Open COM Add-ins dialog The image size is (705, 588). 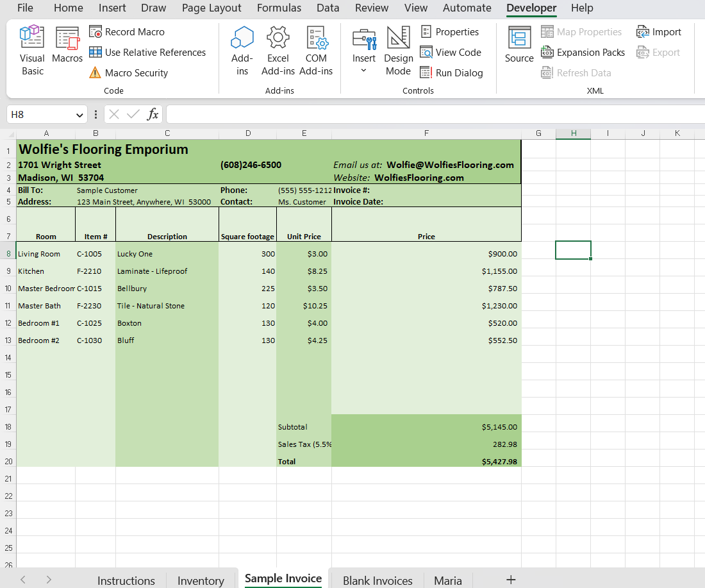click(316, 51)
